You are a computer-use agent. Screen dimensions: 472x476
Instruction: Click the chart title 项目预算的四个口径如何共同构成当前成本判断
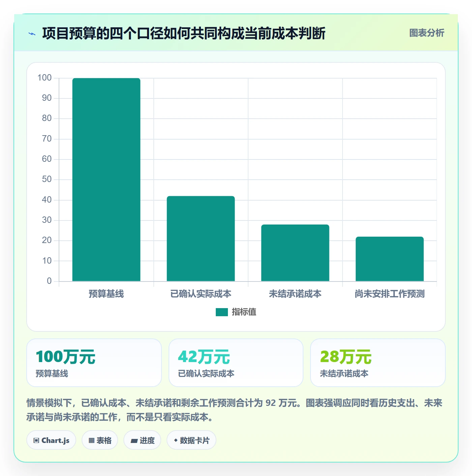tap(184, 33)
